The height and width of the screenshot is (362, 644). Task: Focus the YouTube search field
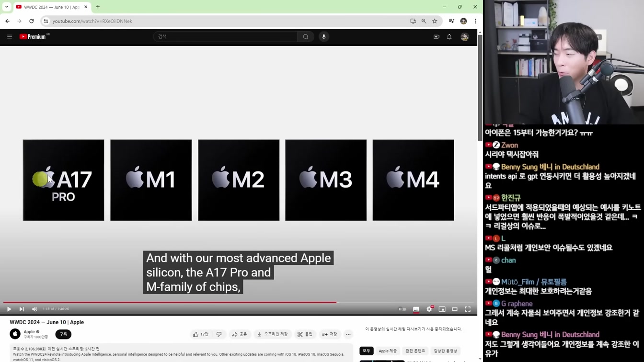225,36
